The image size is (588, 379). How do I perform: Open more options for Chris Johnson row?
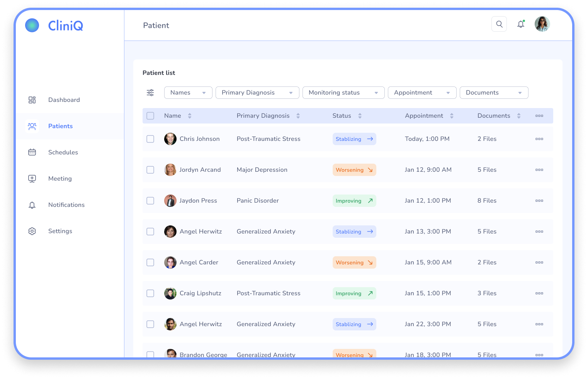[x=539, y=139]
